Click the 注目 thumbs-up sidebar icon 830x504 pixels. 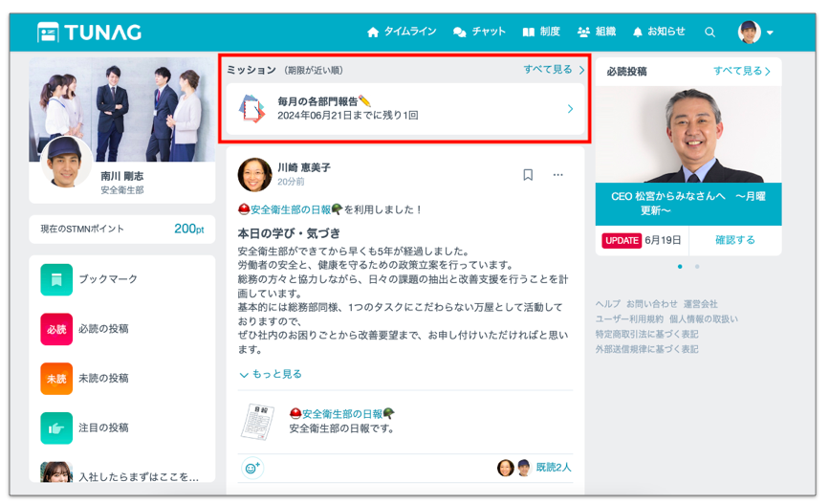click(x=56, y=427)
